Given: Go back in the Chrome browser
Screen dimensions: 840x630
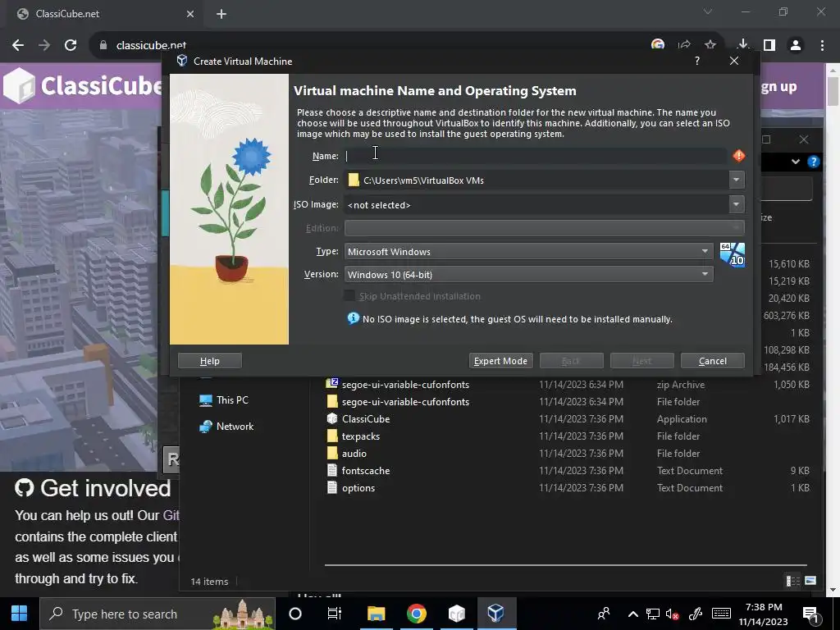Looking at the screenshot, I should [18, 46].
